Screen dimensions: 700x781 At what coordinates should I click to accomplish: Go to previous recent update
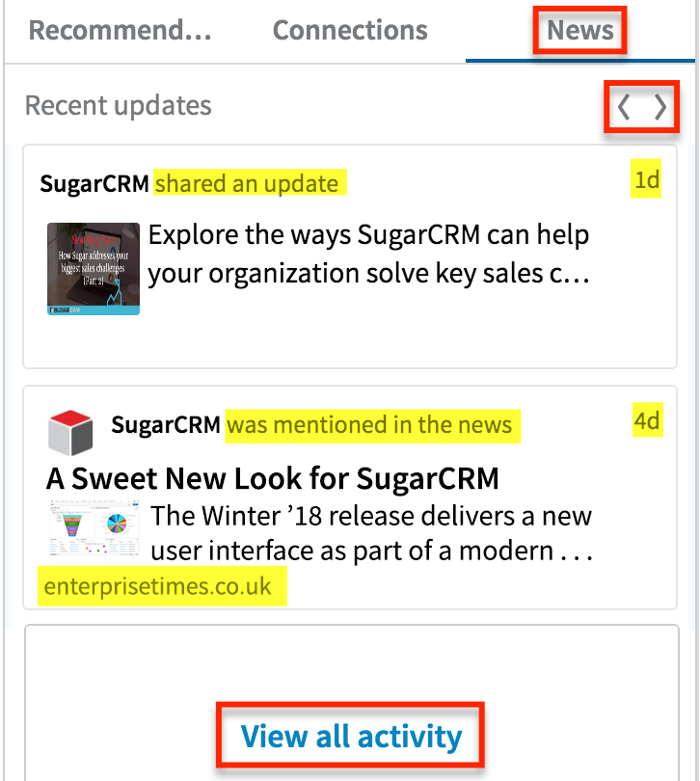pos(624,108)
